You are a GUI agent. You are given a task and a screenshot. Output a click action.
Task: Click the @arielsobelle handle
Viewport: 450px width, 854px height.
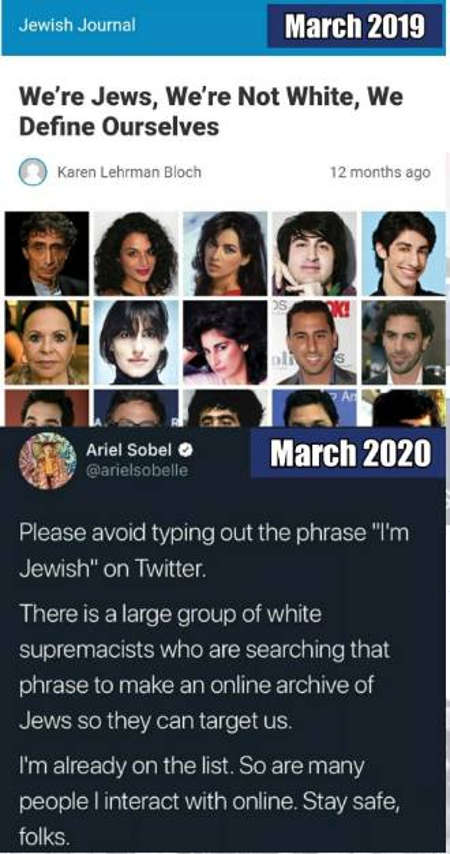tap(137, 471)
